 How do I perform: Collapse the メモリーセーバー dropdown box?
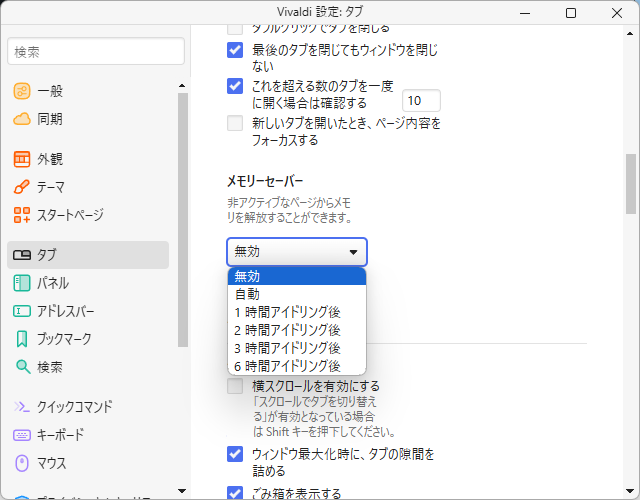click(297, 252)
